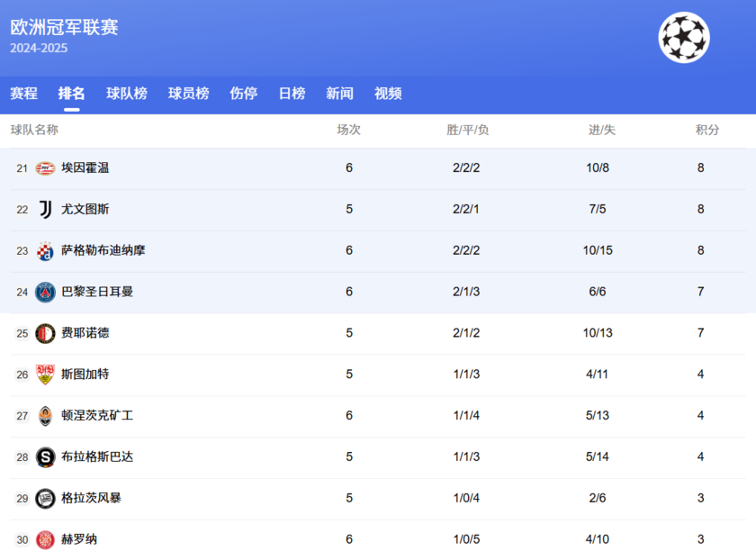Image resolution: width=756 pixels, height=560 pixels.
Task: Switch to the 赛程 tab
Action: (23, 94)
